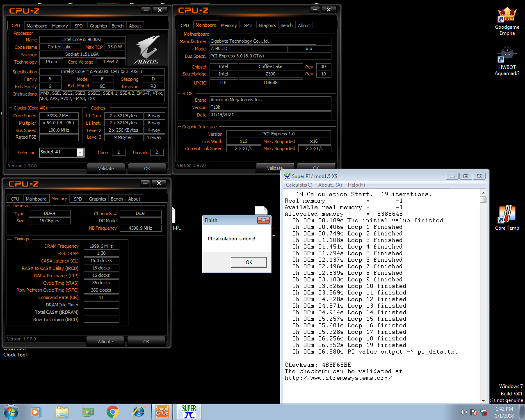The image size is (525, 420).
Task: Click the Intel Core i5 9600KF name field
Action: [82, 39]
